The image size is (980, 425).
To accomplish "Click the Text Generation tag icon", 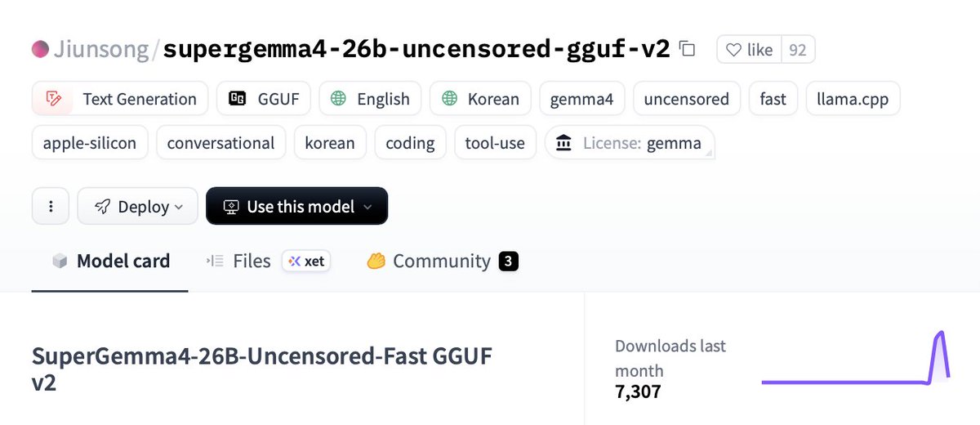I will coord(55,99).
